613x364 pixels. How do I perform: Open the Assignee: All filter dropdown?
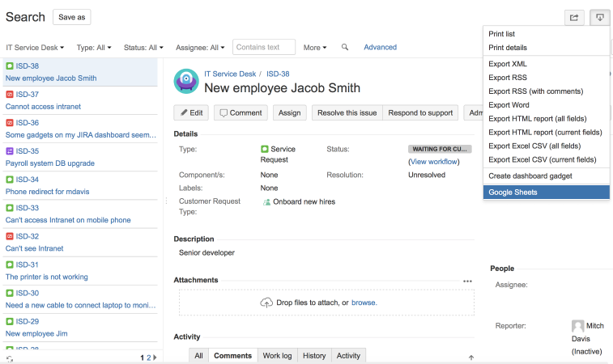pos(200,47)
